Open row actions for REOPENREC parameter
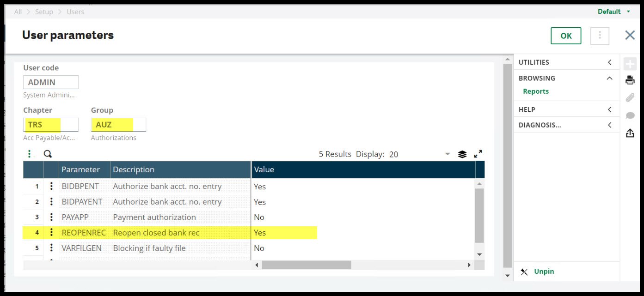The width and height of the screenshot is (644, 296). 51,232
